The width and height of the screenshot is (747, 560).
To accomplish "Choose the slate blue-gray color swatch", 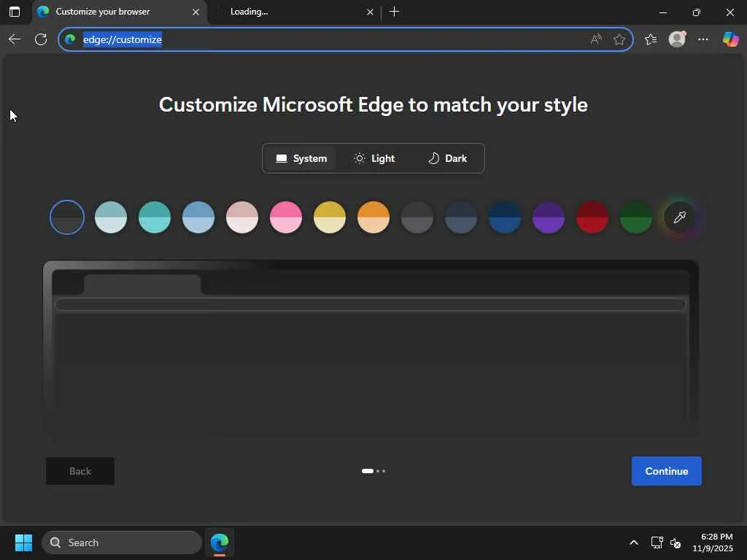I will click(461, 217).
